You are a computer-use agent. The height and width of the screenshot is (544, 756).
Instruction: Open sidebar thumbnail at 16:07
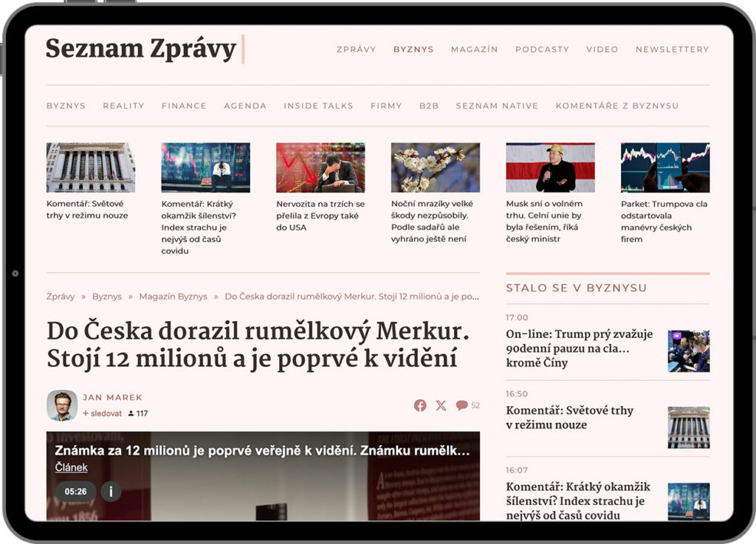click(689, 502)
